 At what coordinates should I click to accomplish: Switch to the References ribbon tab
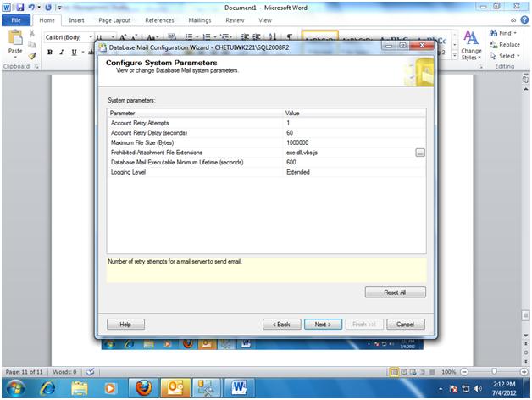click(159, 20)
